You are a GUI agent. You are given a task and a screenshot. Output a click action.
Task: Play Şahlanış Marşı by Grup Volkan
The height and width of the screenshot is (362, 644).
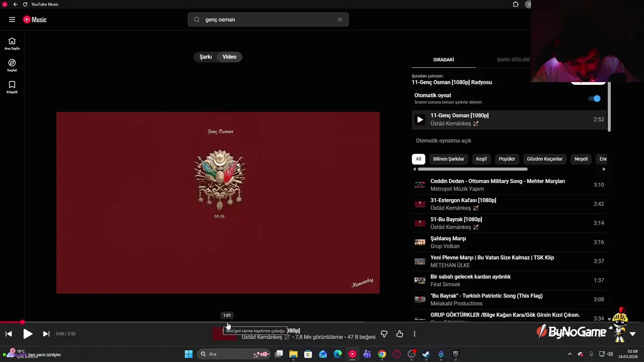pyautogui.click(x=509, y=242)
